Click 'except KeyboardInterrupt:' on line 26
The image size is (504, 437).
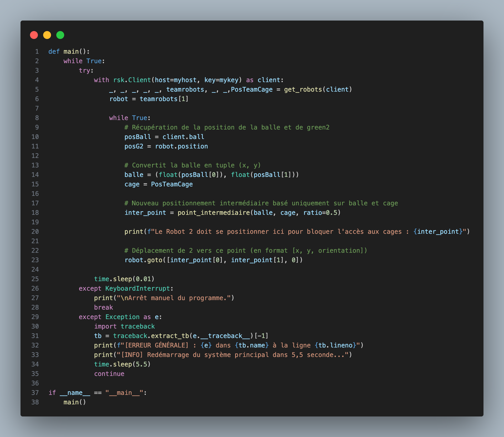(126, 289)
